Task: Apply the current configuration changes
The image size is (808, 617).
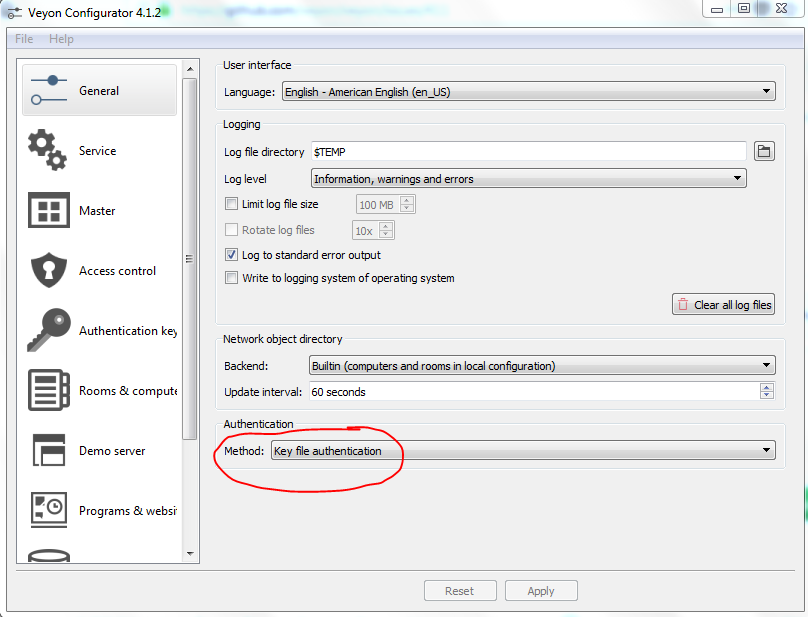Action: 541,590
